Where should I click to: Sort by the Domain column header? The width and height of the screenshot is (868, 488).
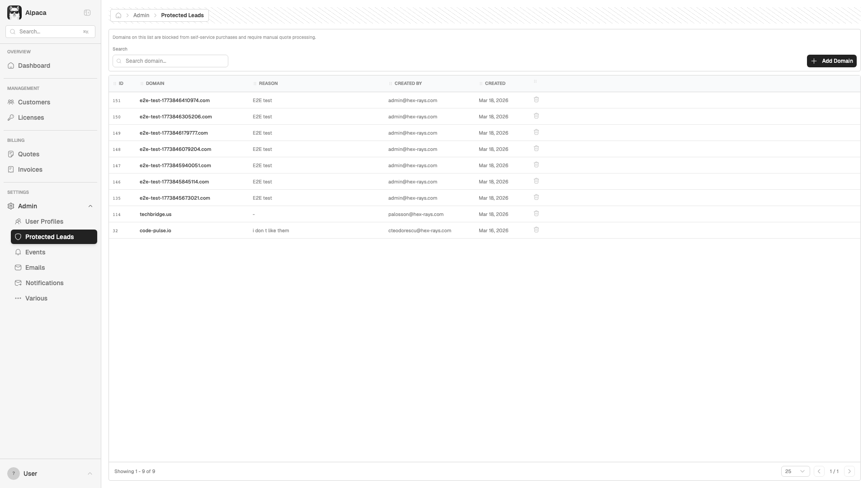(155, 84)
